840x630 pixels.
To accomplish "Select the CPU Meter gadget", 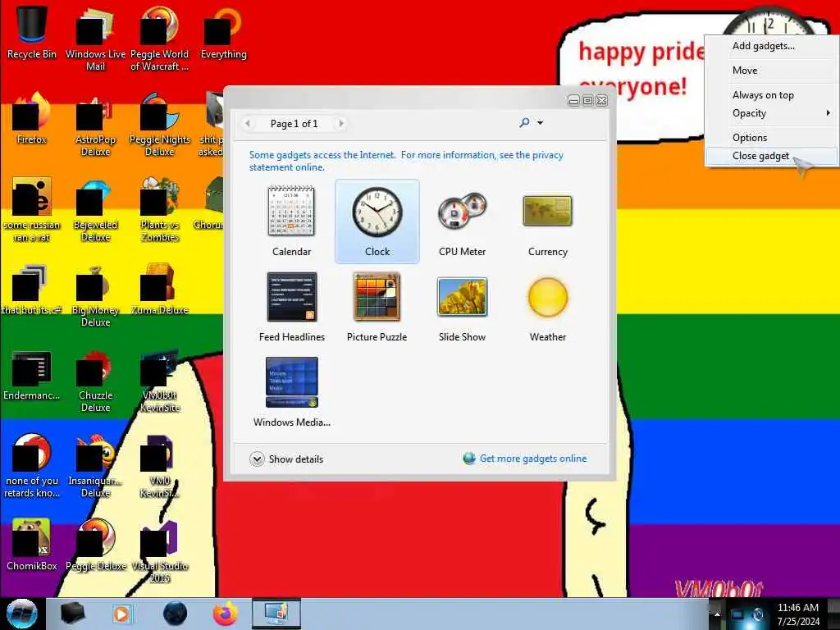I will click(x=463, y=221).
